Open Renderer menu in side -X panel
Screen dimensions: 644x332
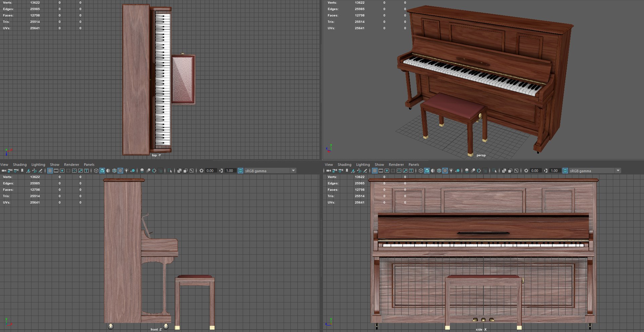[396, 164]
